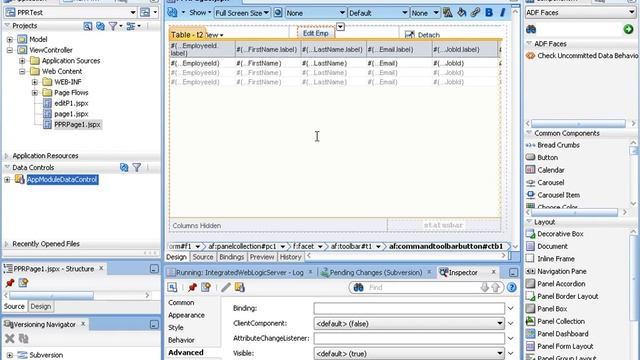Screen dimensions: 640x360
Task: Click the pencil edit icon in Inspector toolbar
Action: click(226, 287)
